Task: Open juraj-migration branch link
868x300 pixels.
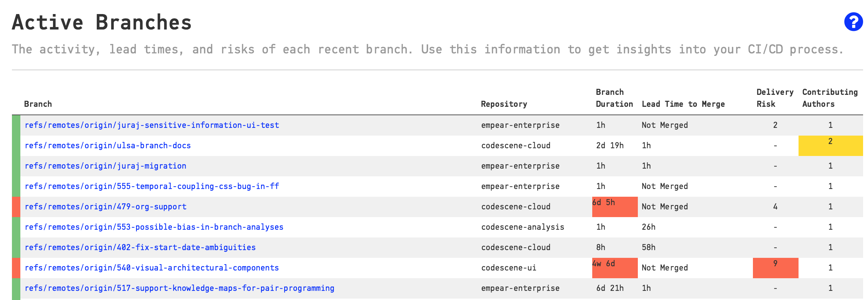Action: [105, 166]
